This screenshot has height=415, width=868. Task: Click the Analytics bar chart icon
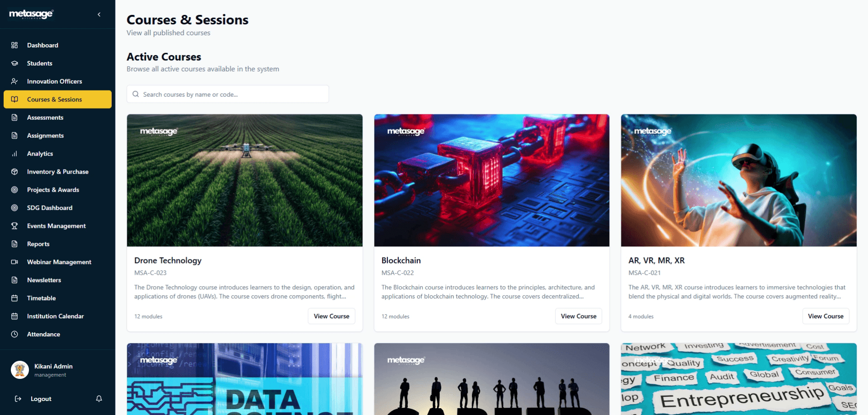14,154
